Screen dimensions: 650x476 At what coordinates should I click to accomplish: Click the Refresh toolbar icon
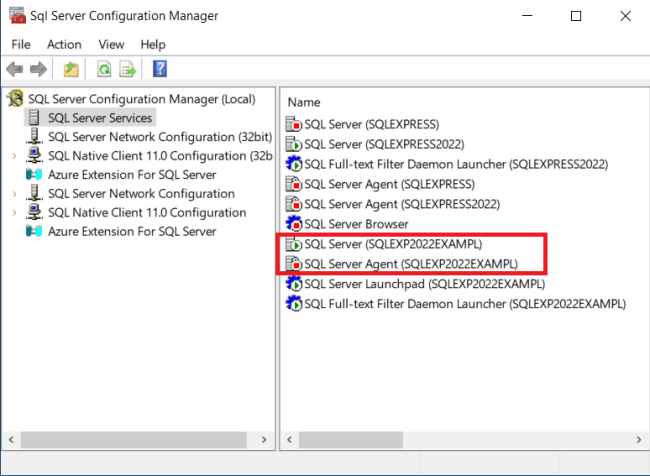[x=104, y=69]
